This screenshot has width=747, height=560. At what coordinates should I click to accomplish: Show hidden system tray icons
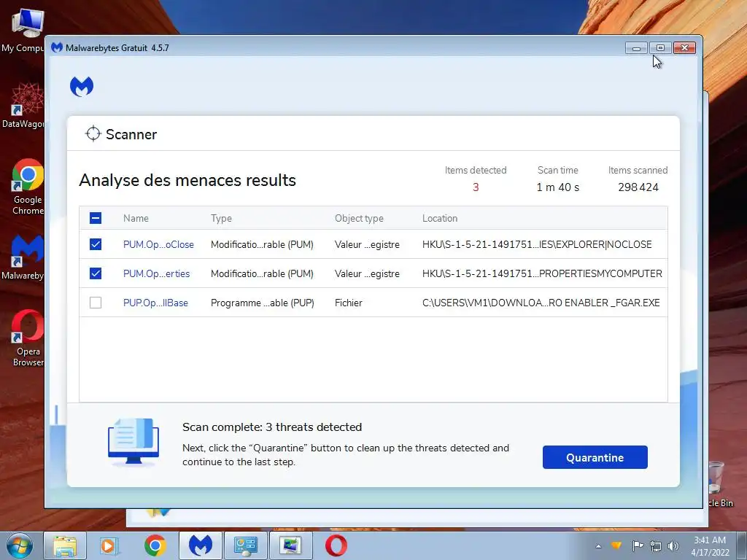598,546
